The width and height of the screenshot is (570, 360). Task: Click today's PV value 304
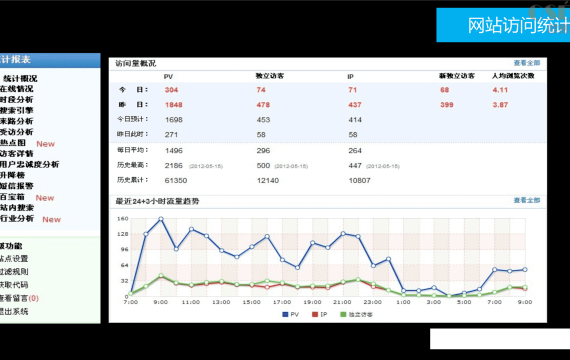coord(171,90)
